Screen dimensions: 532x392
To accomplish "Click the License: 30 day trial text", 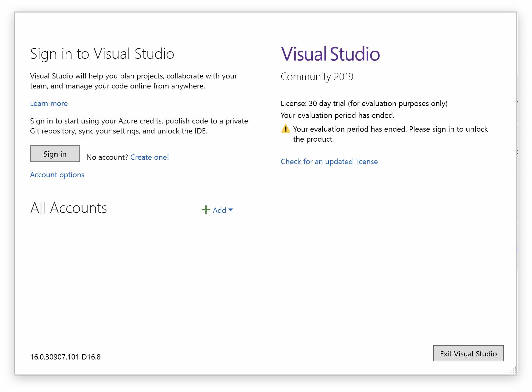I will pos(364,103).
